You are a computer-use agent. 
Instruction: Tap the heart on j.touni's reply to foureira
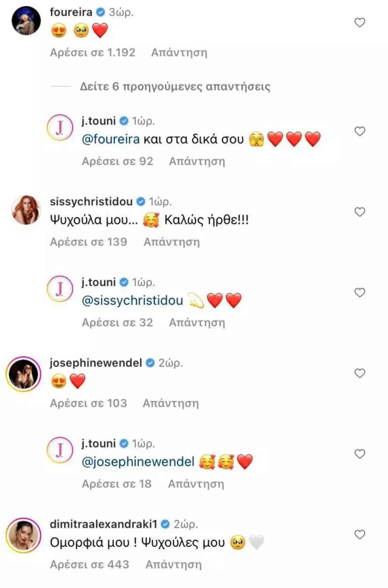(360, 131)
